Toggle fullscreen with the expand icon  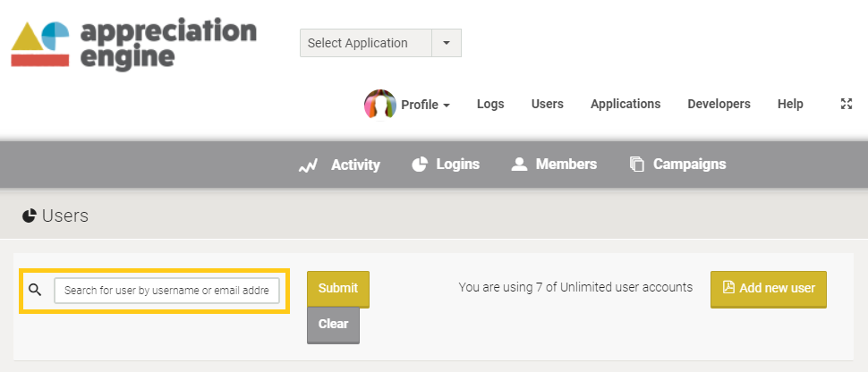pos(846,104)
